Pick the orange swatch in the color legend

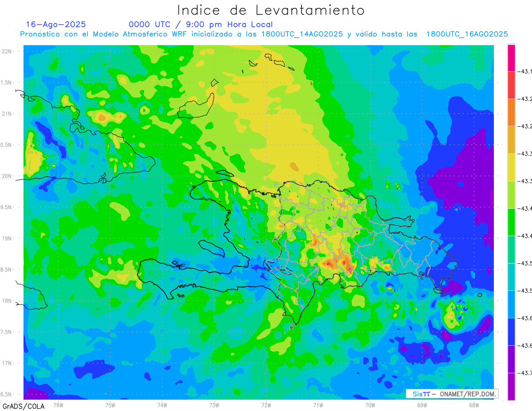(x=511, y=113)
